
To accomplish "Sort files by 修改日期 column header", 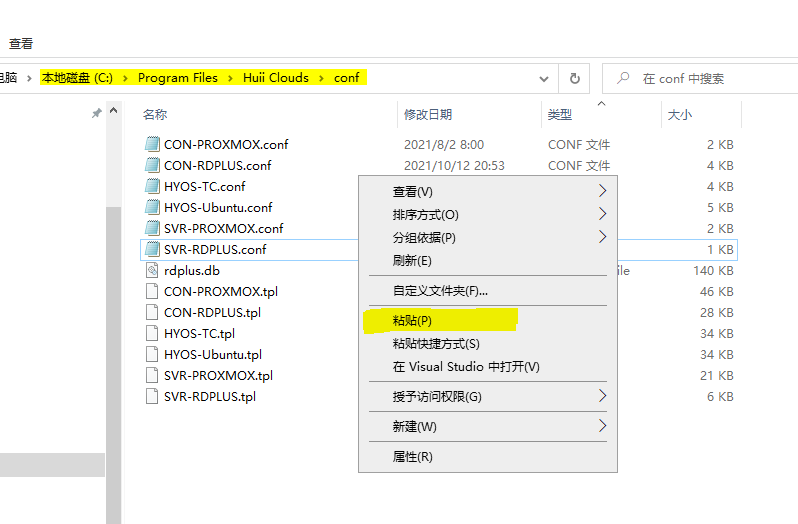I will (428, 115).
